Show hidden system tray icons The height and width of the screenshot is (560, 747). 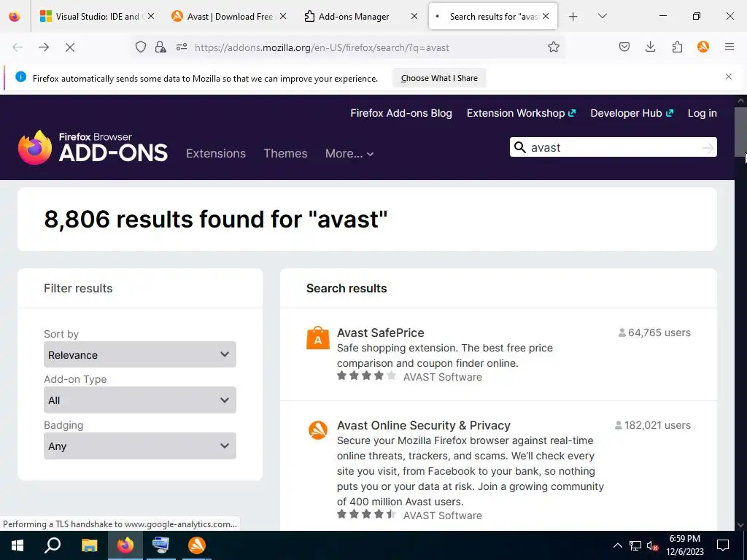coord(617,545)
